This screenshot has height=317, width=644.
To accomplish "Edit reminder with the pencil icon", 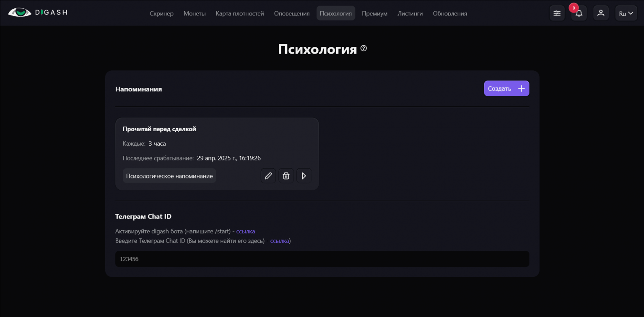I will coord(268,175).
